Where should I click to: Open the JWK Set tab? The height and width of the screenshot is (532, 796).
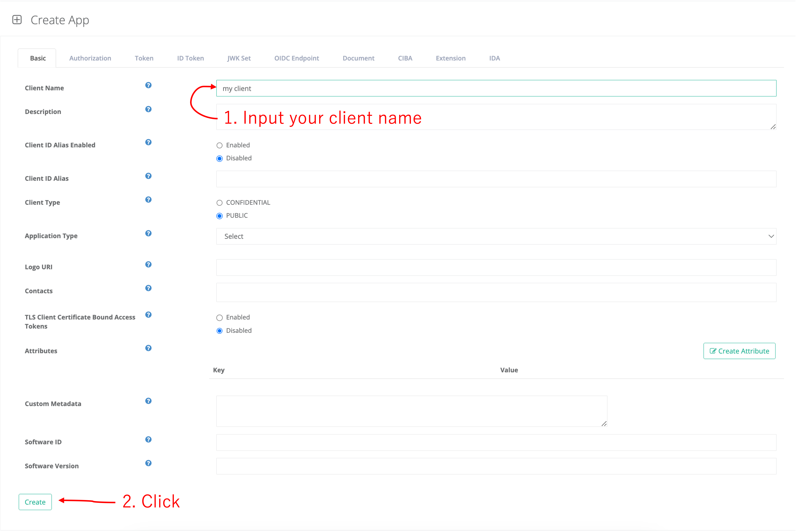pos(239,58)
